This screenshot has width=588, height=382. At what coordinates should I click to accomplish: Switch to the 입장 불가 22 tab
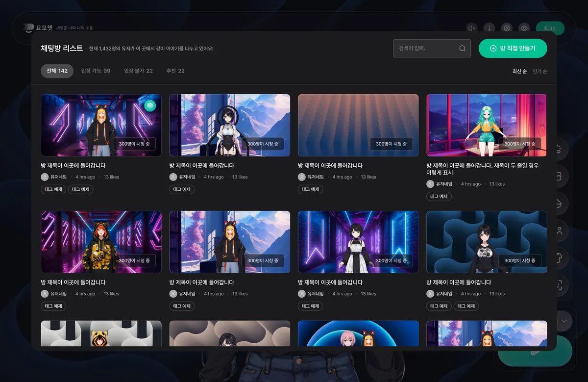click(138, 71)
